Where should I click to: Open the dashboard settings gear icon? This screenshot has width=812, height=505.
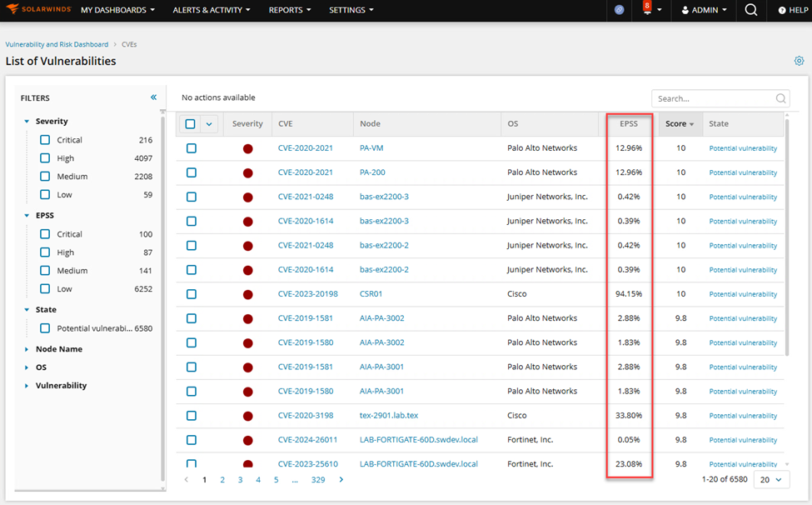coord(799,60)
